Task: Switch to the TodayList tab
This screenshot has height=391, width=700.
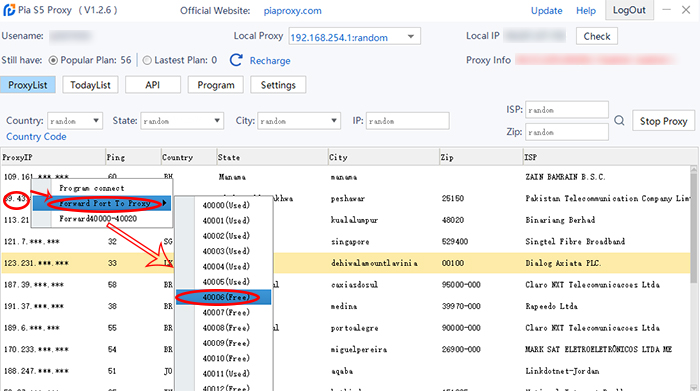Action: [90, 85]
